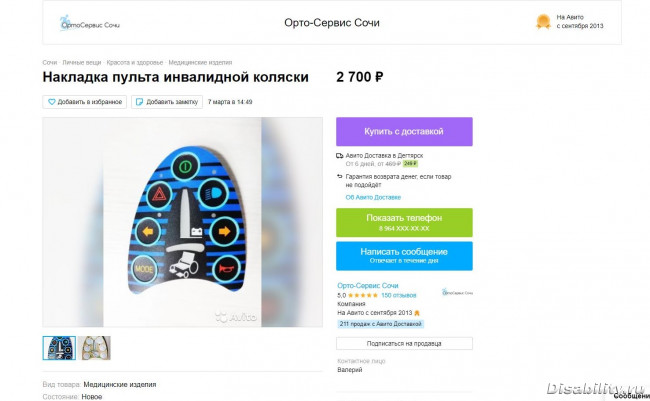Viewport: 650px width, 401px height.
Task: Click Написать сообщение button
Action: [x=404, y=256]
